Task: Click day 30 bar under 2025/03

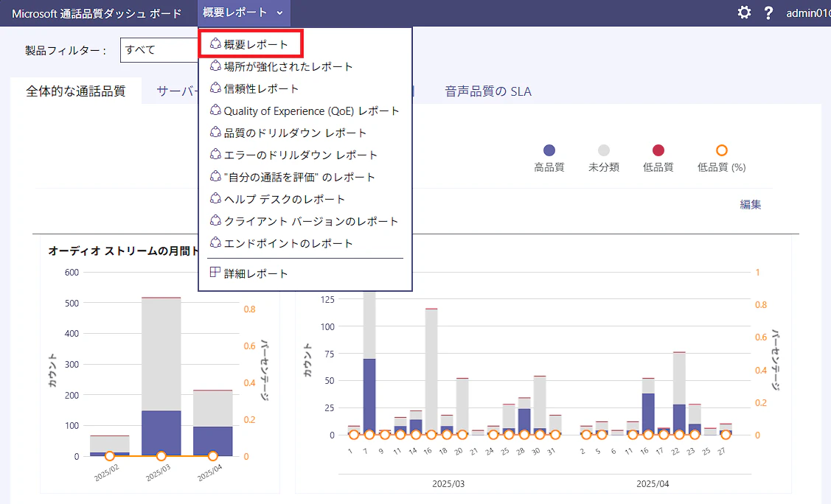Action: pos(540,405)
